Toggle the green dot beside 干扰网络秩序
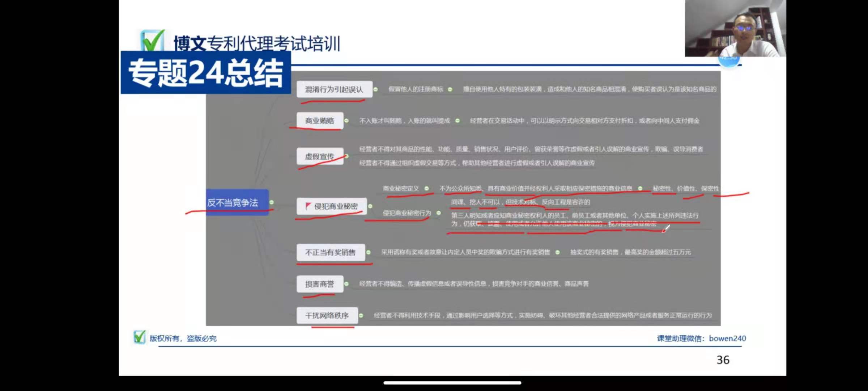The height and width of the screenshot is (391, 868). click(x=361, y=315)
